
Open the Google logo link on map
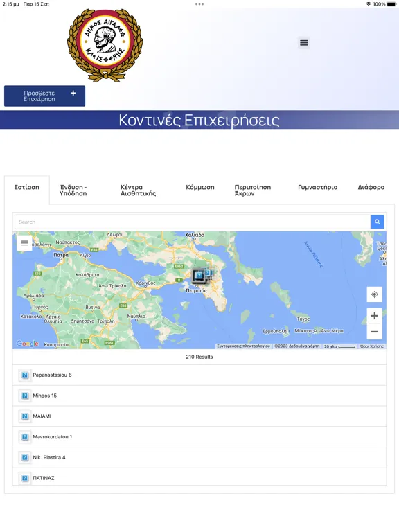(x=28, y=344)
